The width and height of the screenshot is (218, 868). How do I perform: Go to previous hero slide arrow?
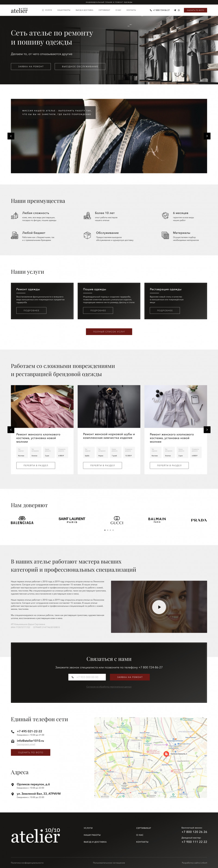11,136
